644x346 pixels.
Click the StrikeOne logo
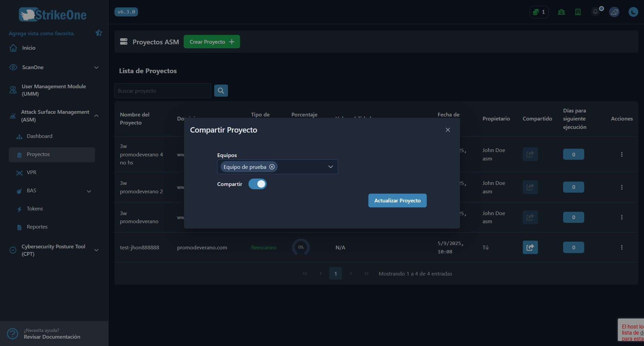pyautogui.click(x=53, y=14)
